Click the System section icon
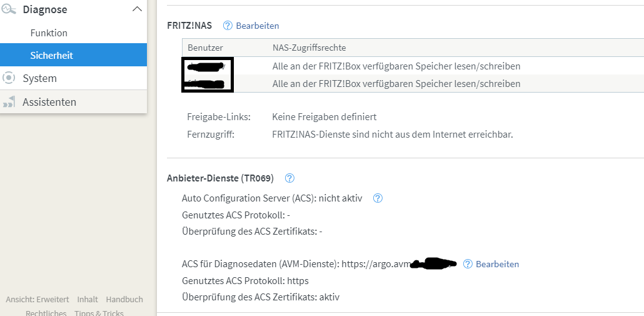 pos(9,78)
